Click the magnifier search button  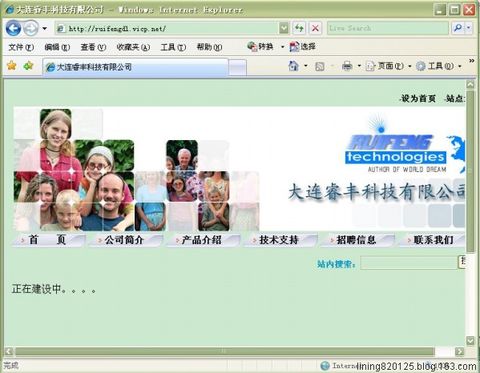pos(458,28)
